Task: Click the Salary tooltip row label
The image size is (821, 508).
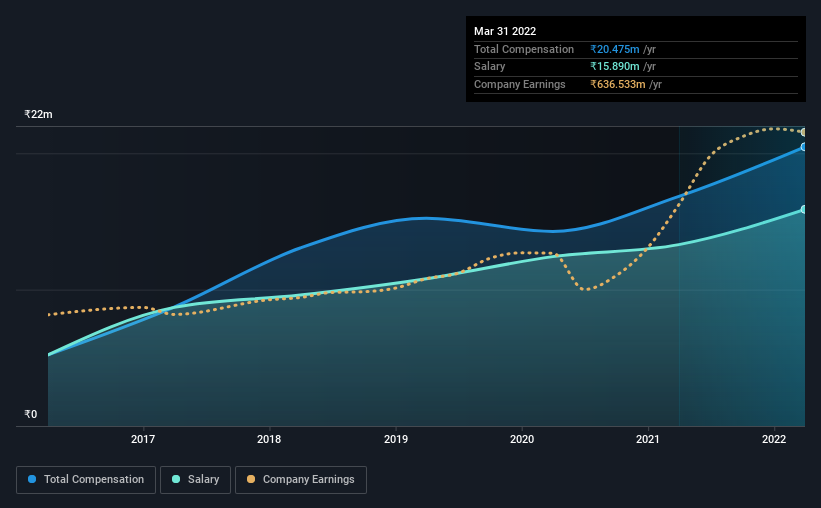Action: coord(490,67)
